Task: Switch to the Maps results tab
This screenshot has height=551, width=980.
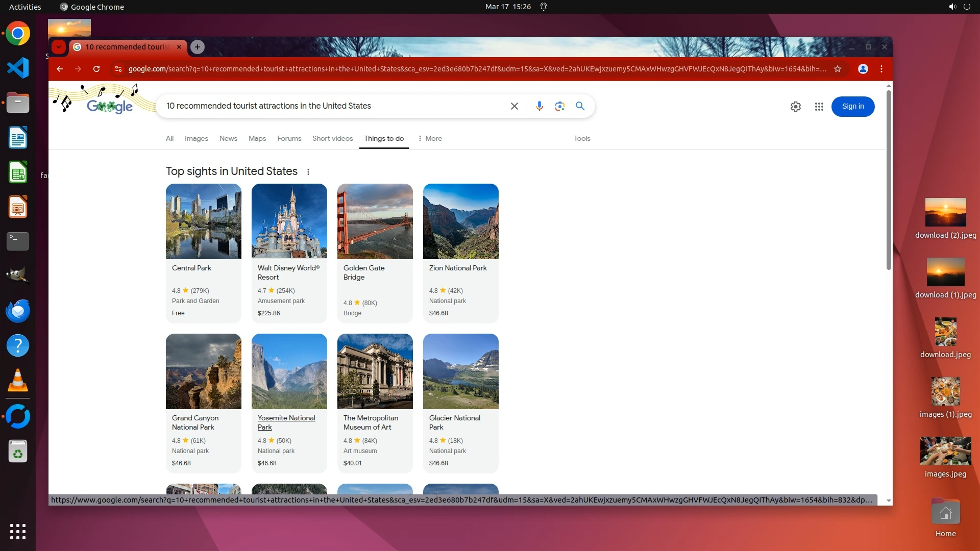Action: click(257, 138)
